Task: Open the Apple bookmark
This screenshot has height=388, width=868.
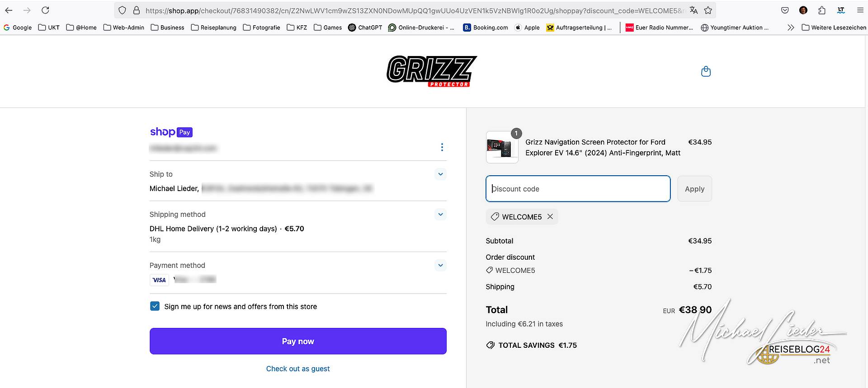Action: 527,28
